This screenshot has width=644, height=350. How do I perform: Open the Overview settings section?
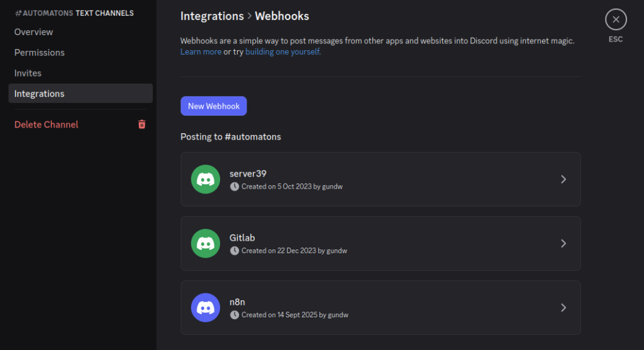tap(34, 32)
